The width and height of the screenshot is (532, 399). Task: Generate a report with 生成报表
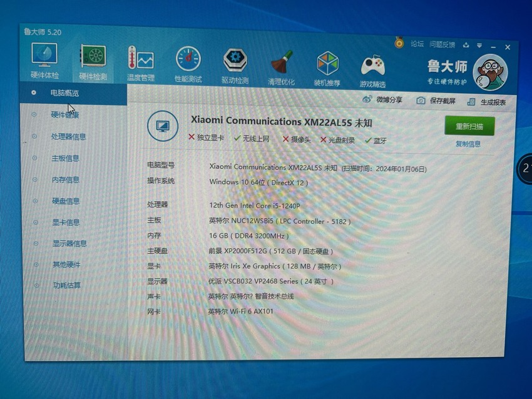tap(486, 102)
